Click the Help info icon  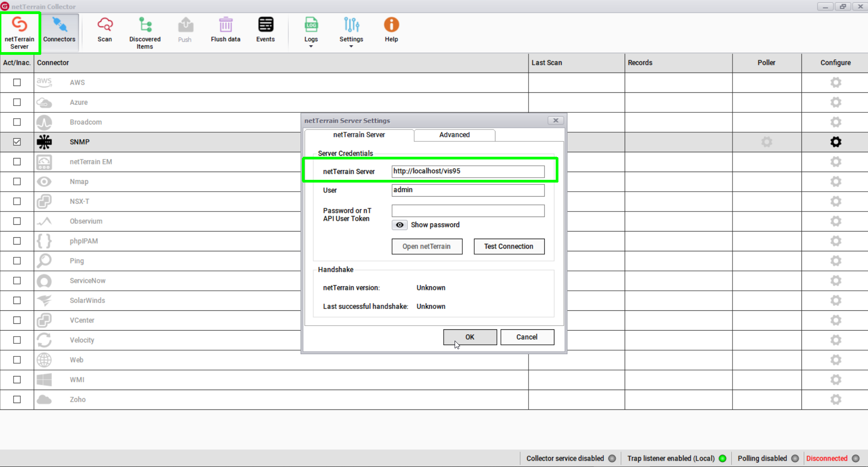pyautogui.click(x=391, y=30)
